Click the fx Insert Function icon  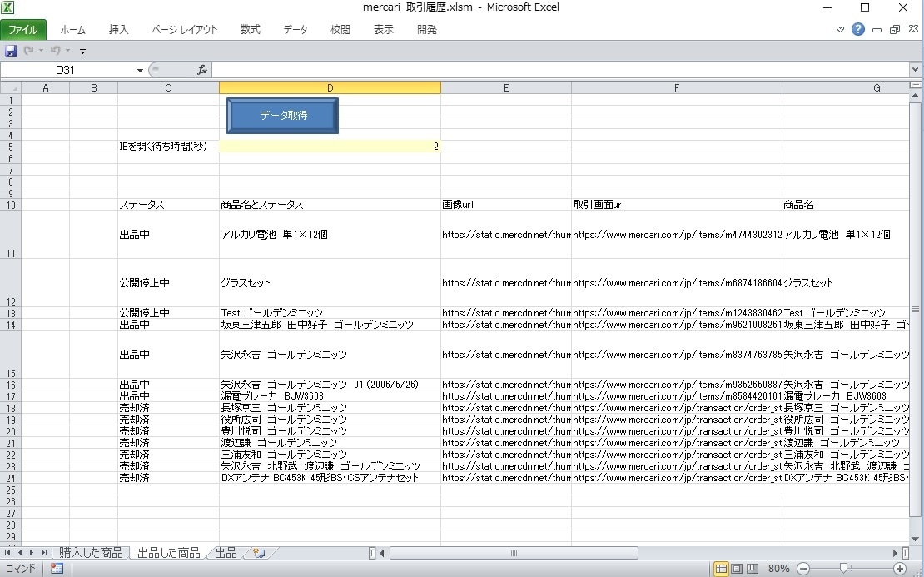(201, 70)
